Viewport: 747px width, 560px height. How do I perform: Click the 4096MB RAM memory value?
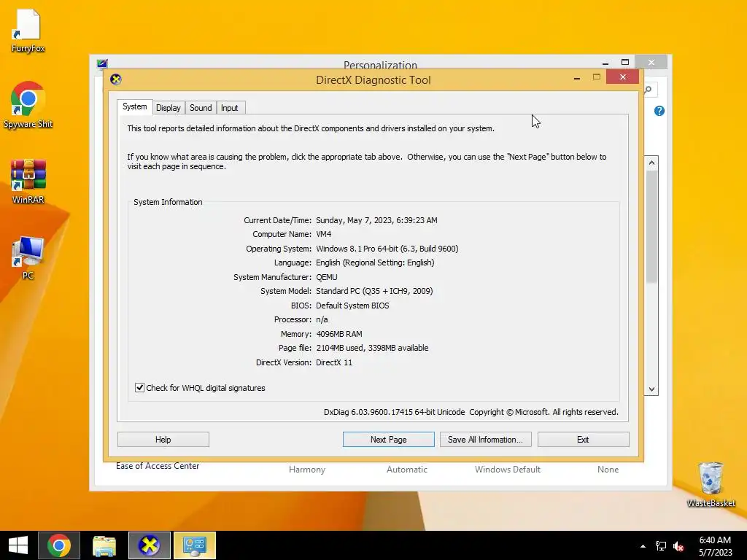pyautogui.click(x=339, y=334)
